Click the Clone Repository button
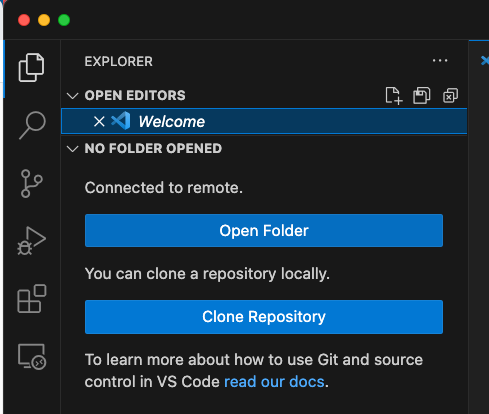This screenshot has height=414, width=489. (264, 317)
